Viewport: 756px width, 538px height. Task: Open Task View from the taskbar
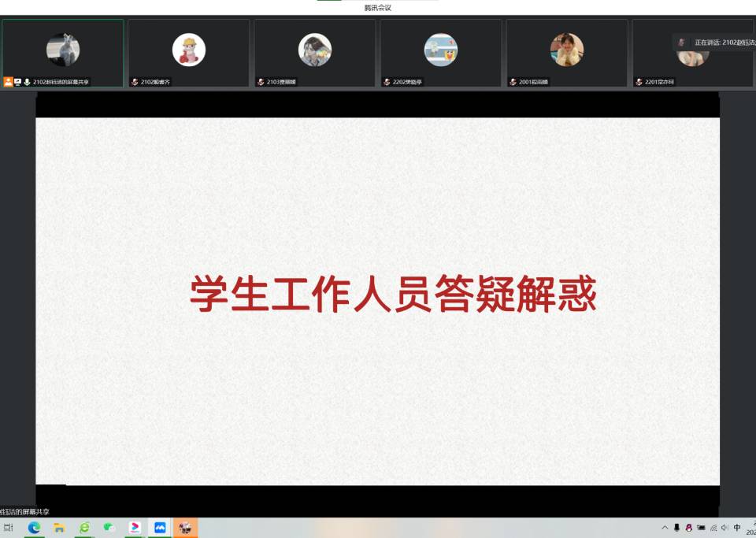point(9,528)
